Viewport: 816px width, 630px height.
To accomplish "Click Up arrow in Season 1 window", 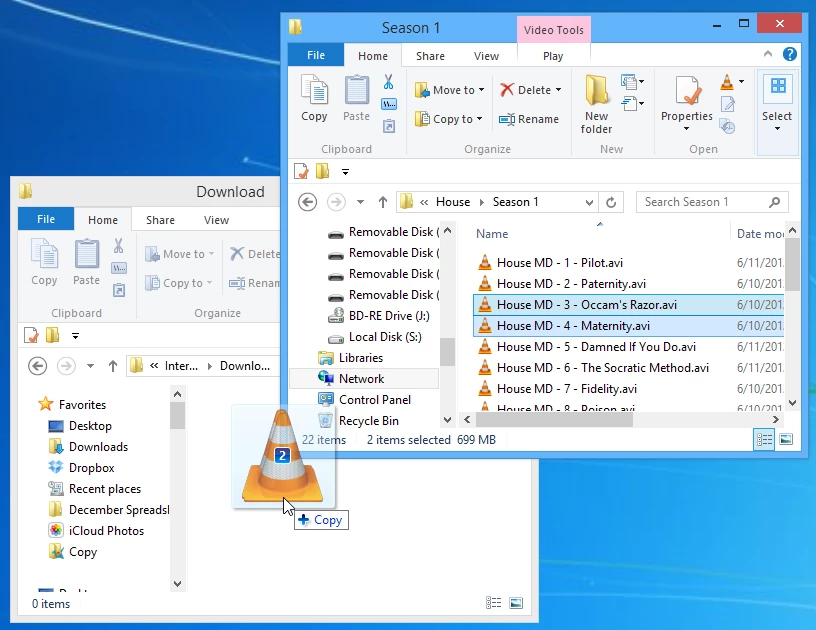I will [383, 202].
